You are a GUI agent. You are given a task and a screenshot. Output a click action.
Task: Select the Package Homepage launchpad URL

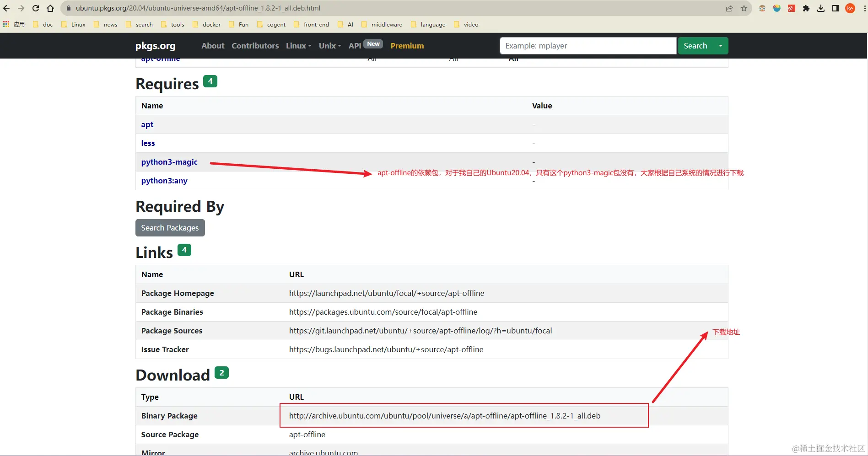(387, 293)
